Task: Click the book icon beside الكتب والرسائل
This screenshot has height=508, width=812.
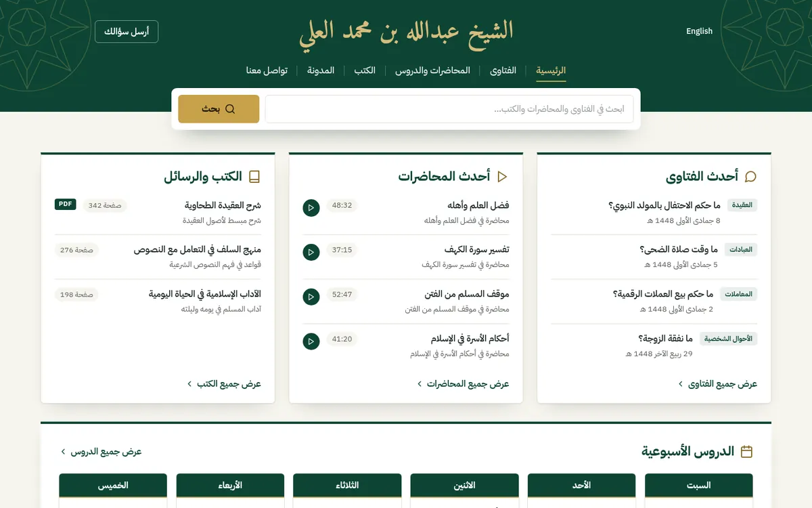Action: [254, 177]
